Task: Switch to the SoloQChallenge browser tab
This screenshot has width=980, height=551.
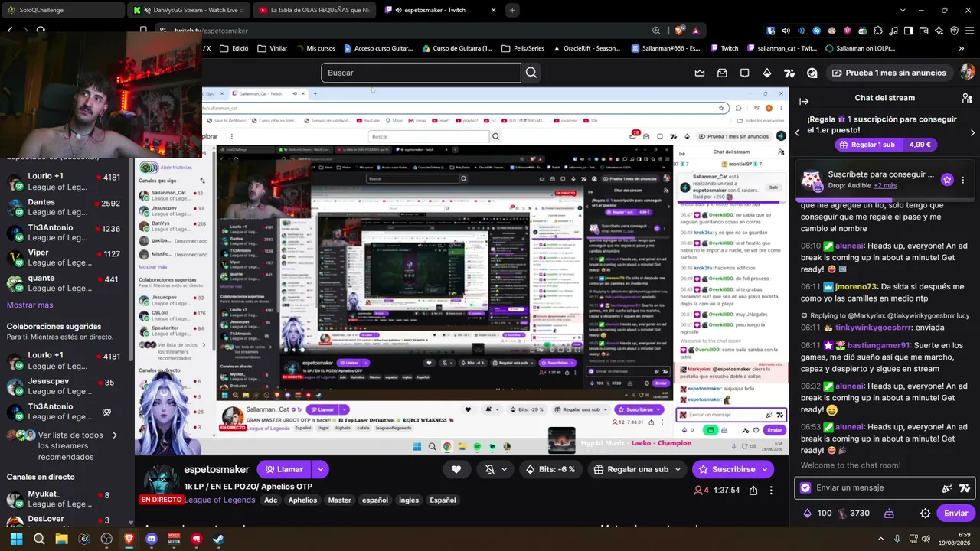Action: tap(63, 10)
